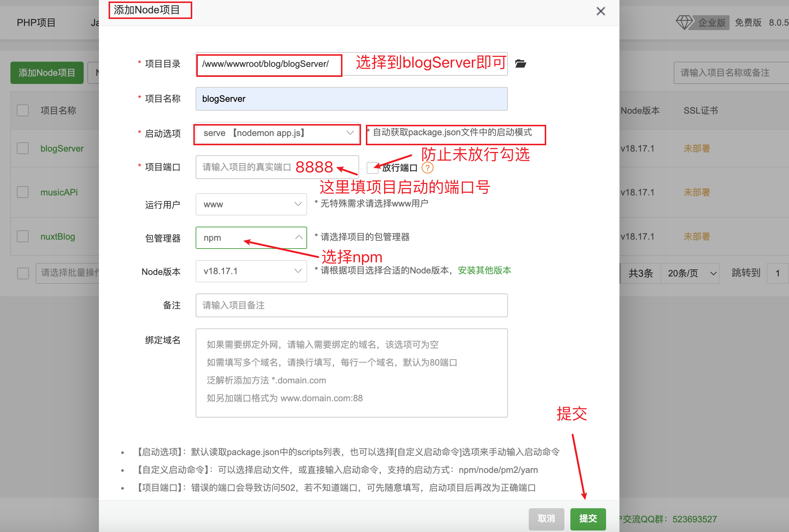Open folder browser for project directory
The width and height of the screenshot is (789, 532).
[521, 64]
